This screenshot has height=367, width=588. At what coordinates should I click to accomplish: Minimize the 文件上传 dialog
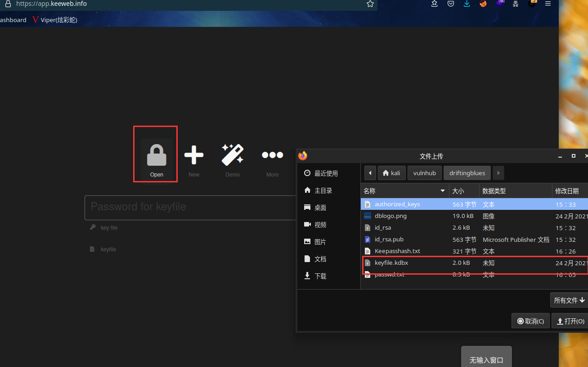[560, 156]
